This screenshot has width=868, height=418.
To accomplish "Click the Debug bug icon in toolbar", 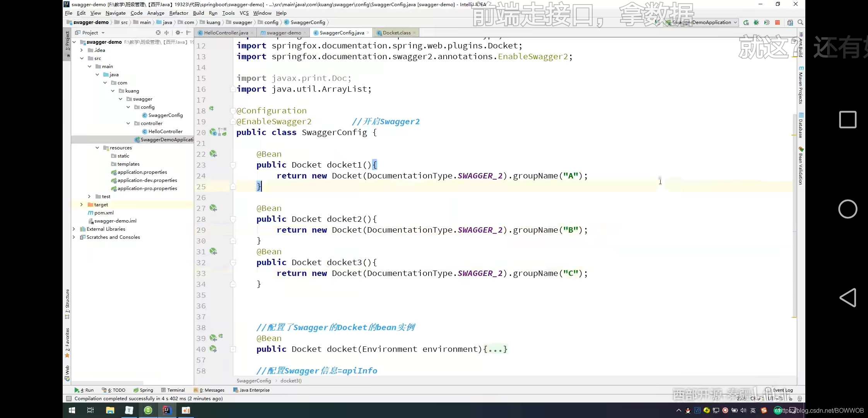I will coord(756,22).
